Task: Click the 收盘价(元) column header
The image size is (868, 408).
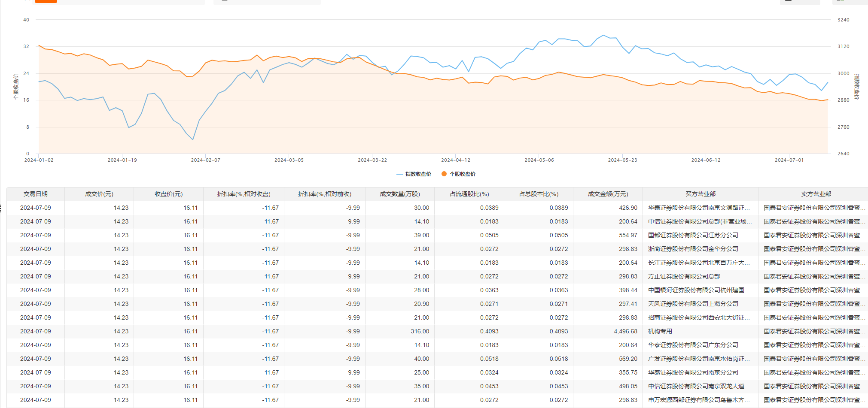Action: tap(168, 194)
